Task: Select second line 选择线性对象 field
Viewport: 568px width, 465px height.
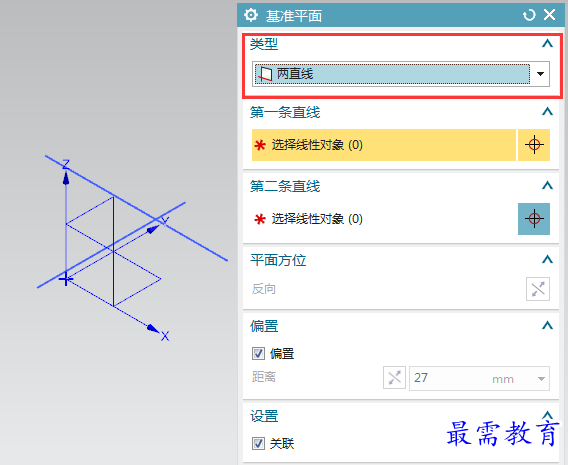Action: 384,219
